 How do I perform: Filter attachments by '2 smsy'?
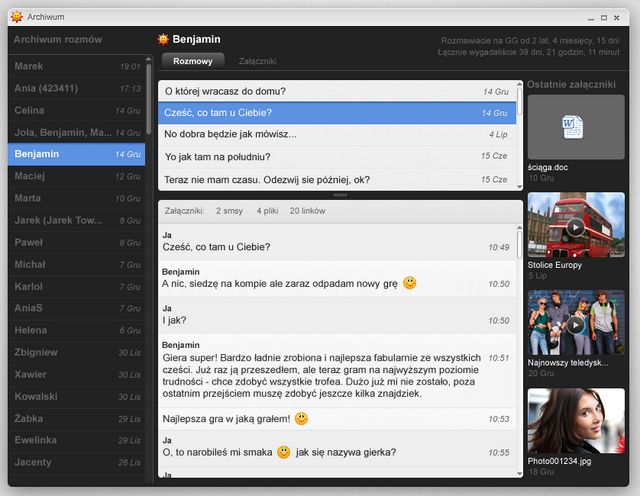coord(229,211)
